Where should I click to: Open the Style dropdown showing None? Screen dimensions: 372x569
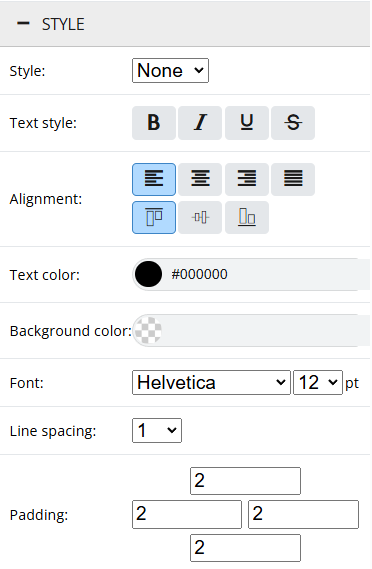tap(170, 70)
